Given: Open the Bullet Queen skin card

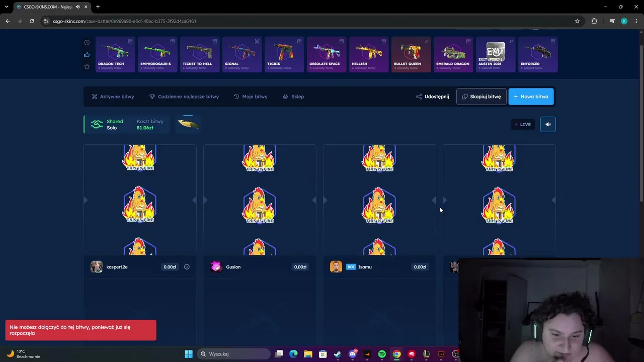Looking at the screenshot, I should click(x=411, y=54).
